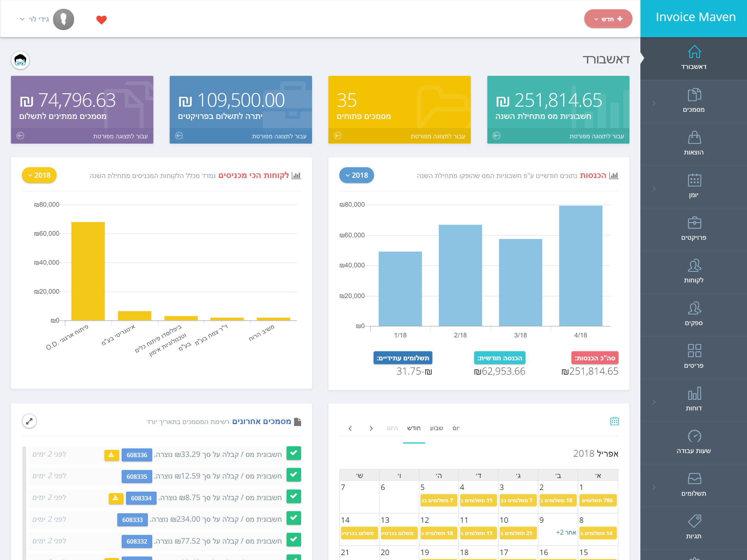Click document number 608333 link

click(x=132, y=520)
